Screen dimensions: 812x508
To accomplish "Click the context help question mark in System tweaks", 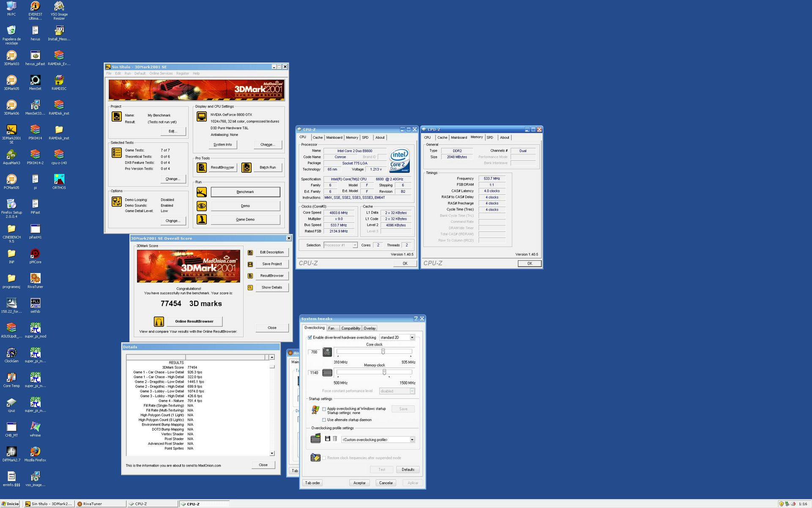I will pos(415,319).
